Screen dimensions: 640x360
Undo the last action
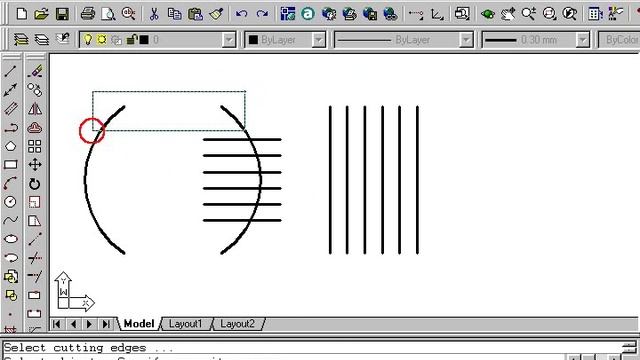point(241,14)
